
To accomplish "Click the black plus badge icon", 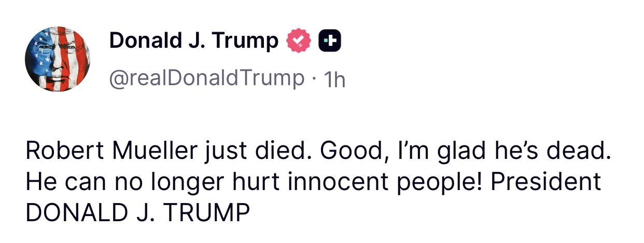I will click(x=329, y=42).
